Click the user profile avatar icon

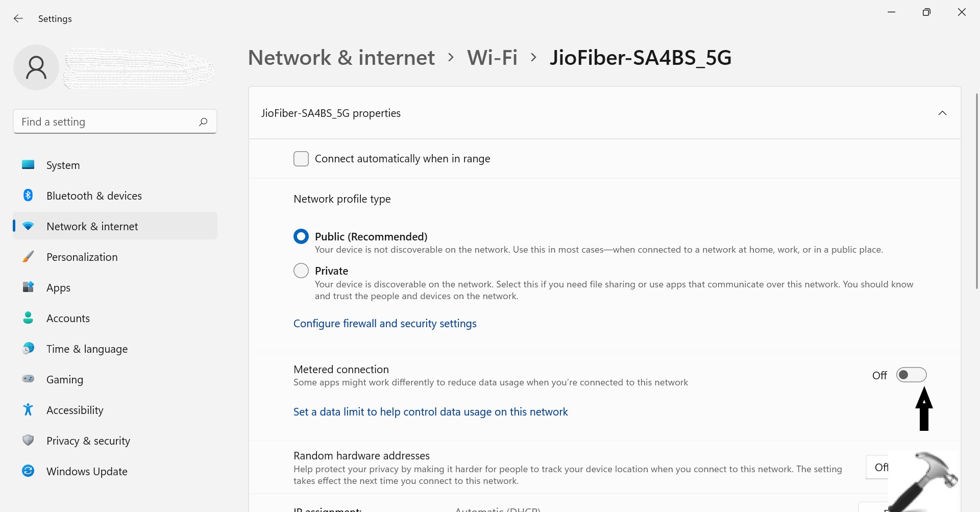click(36, 67)
